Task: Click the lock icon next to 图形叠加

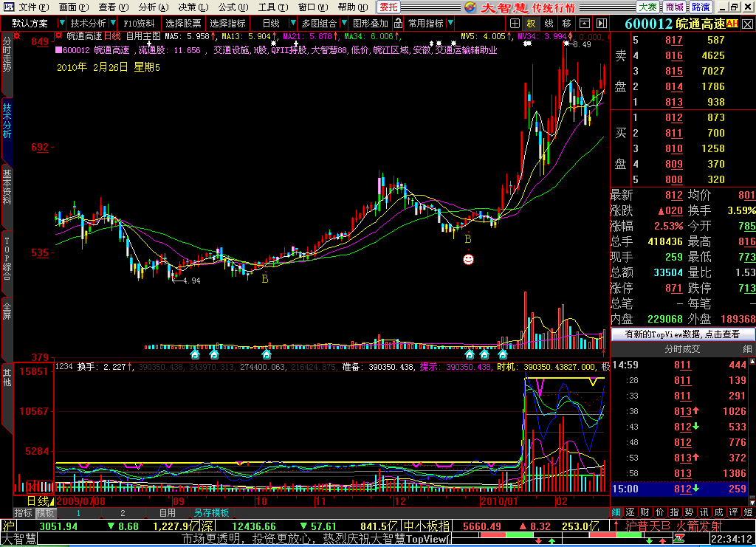Action: tap(398, 23)
